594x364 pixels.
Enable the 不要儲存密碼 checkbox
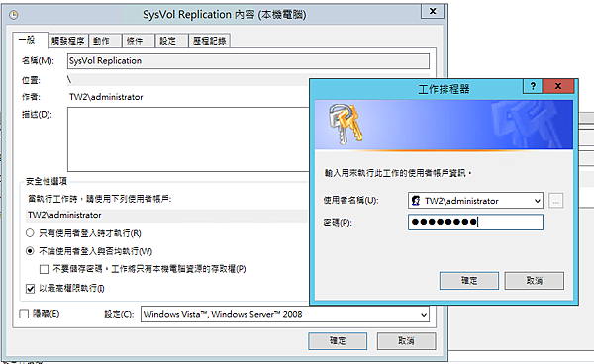pyautogui.click(x=44, y=269)
